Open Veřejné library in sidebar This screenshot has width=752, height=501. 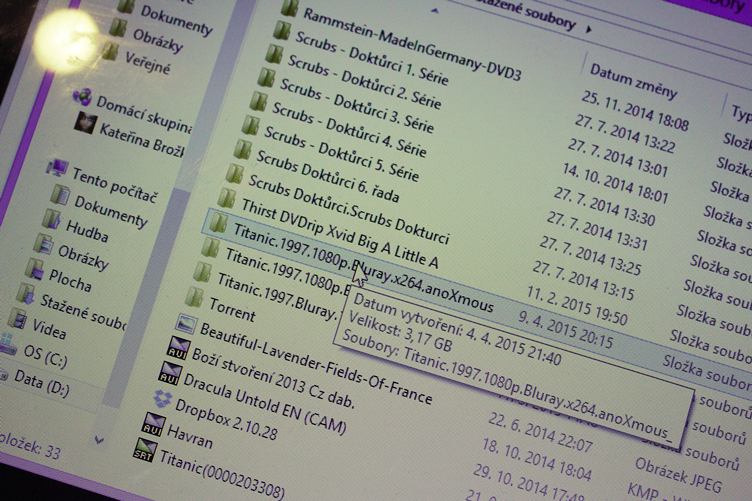click(x=148, y=63)
